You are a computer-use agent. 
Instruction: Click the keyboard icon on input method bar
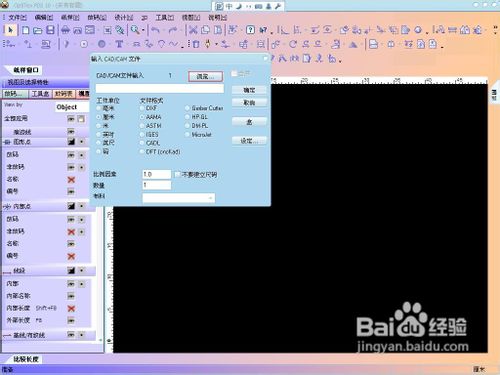259,6
